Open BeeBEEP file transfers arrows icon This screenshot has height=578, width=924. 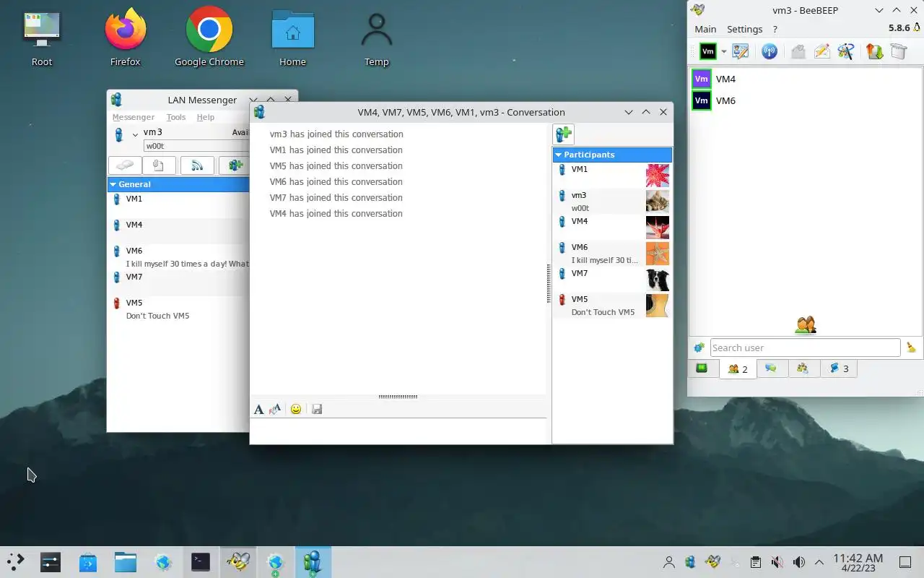click(875, 51)
